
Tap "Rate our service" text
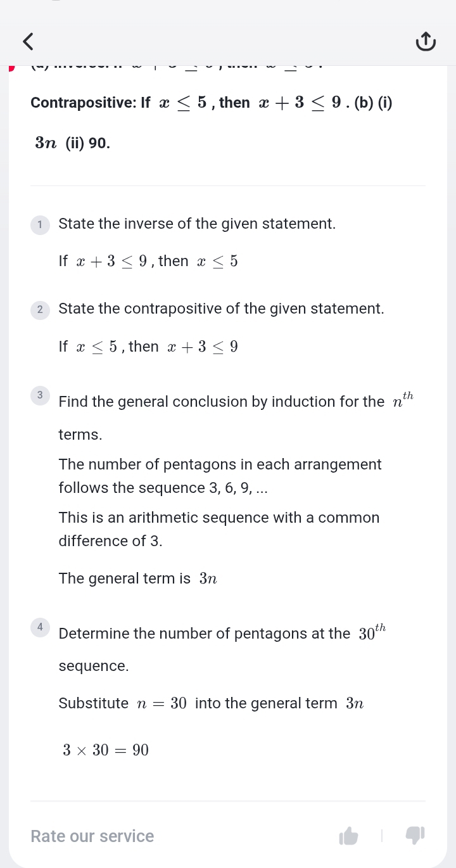pos(92,836)
